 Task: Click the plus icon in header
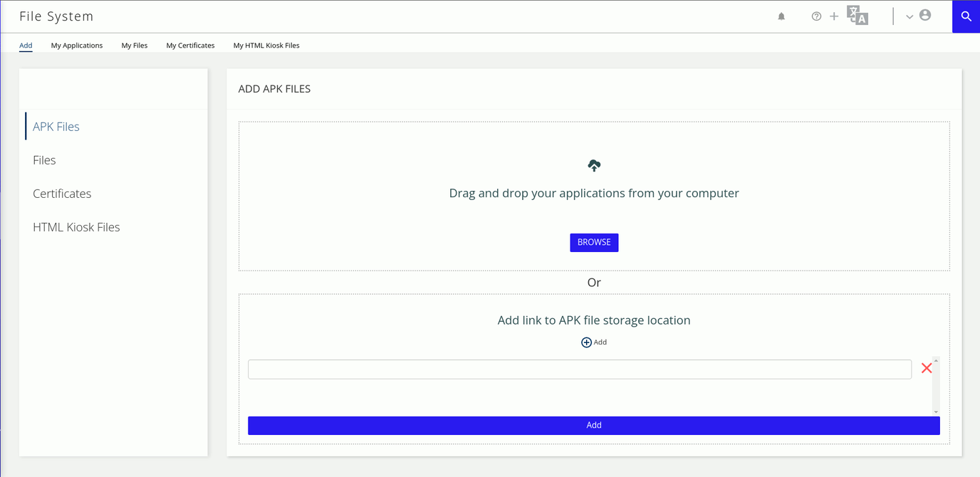point(834,16)
